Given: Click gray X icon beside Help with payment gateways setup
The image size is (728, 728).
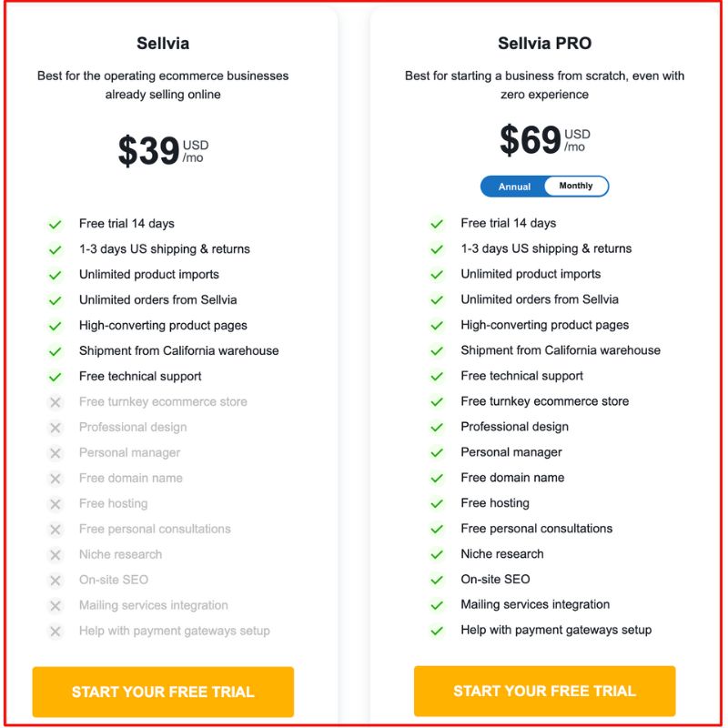Looking at the screenshot, I should 56,632.
